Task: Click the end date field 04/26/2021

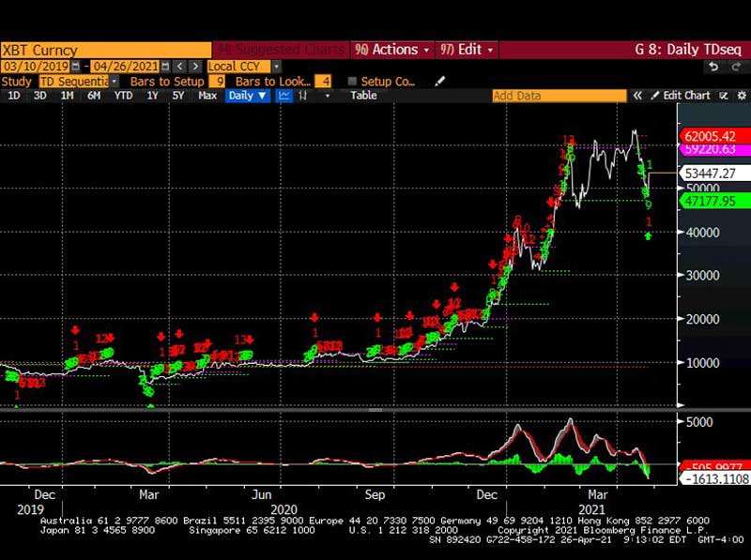Action: (x=125, y=66)
